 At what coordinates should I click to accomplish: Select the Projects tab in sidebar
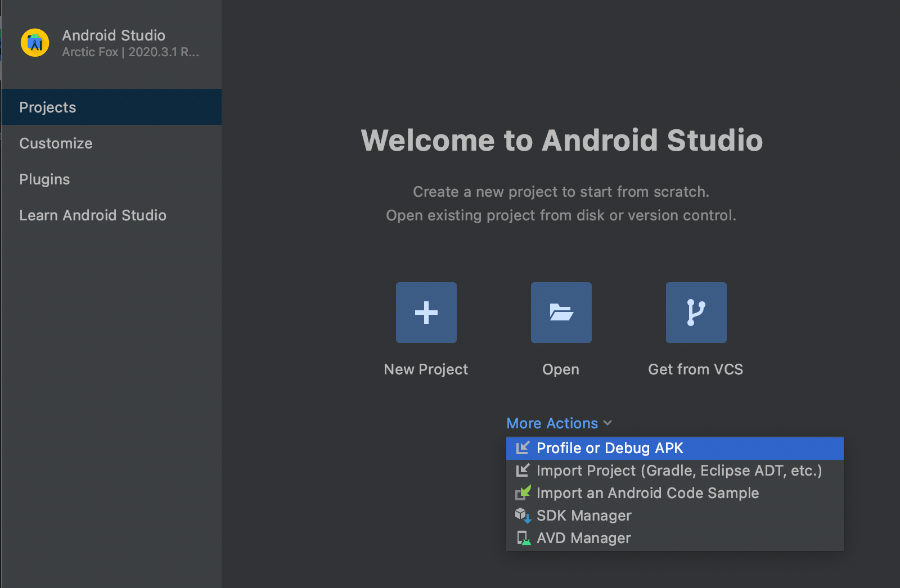111,107
